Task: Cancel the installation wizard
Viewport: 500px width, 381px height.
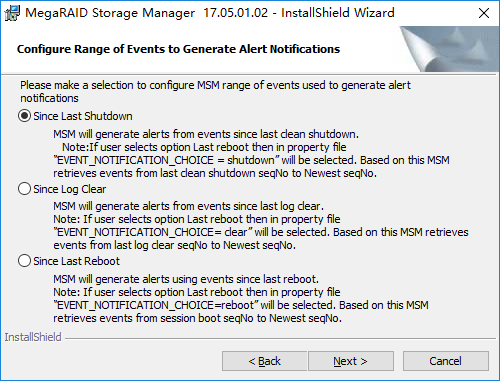Action: point(446,361)
